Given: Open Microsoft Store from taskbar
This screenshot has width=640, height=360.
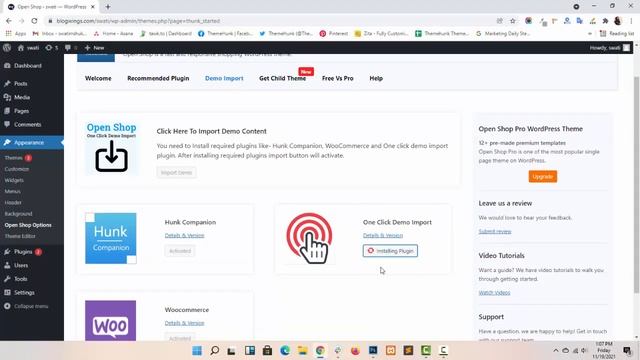Looking at the screenshot, I should [x=267, y=351].
